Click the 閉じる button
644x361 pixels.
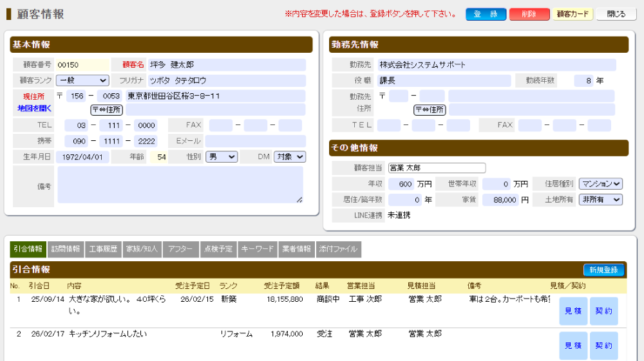coord(616,14)
